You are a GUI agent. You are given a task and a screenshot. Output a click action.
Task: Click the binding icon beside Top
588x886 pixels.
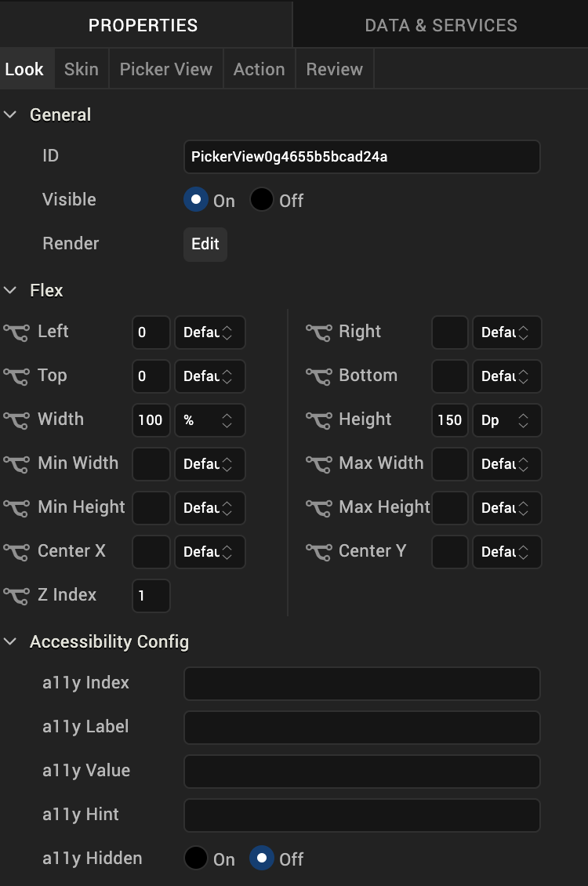tap(16, 376)
